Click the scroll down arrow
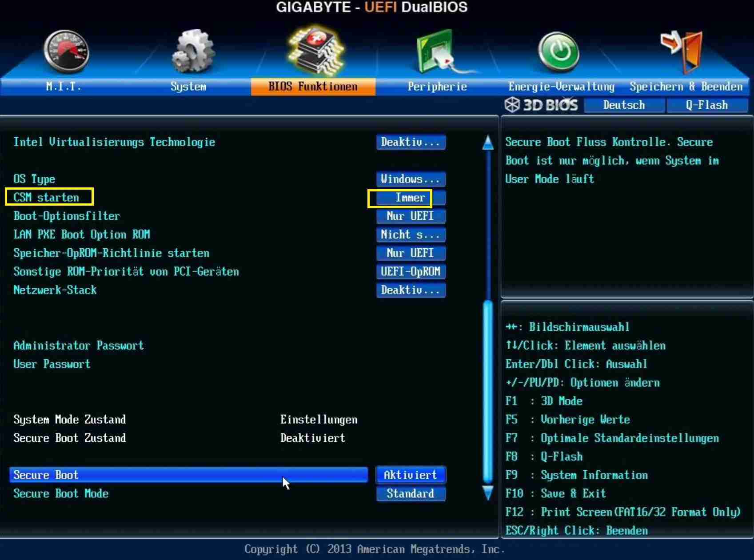Viewport: 754px width, 560px height. [x=488, y=493]
